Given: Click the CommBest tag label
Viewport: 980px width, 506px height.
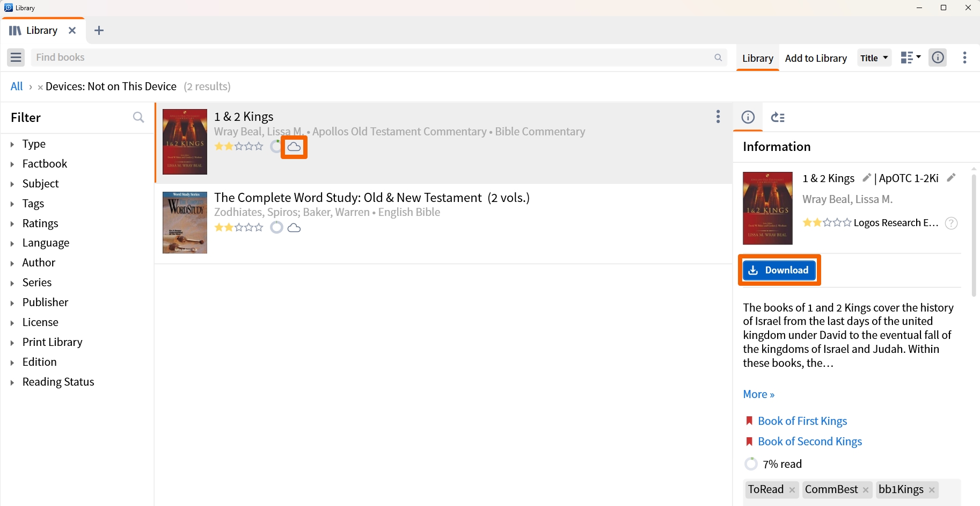Looking at the screenshot, I should (831, 489).
